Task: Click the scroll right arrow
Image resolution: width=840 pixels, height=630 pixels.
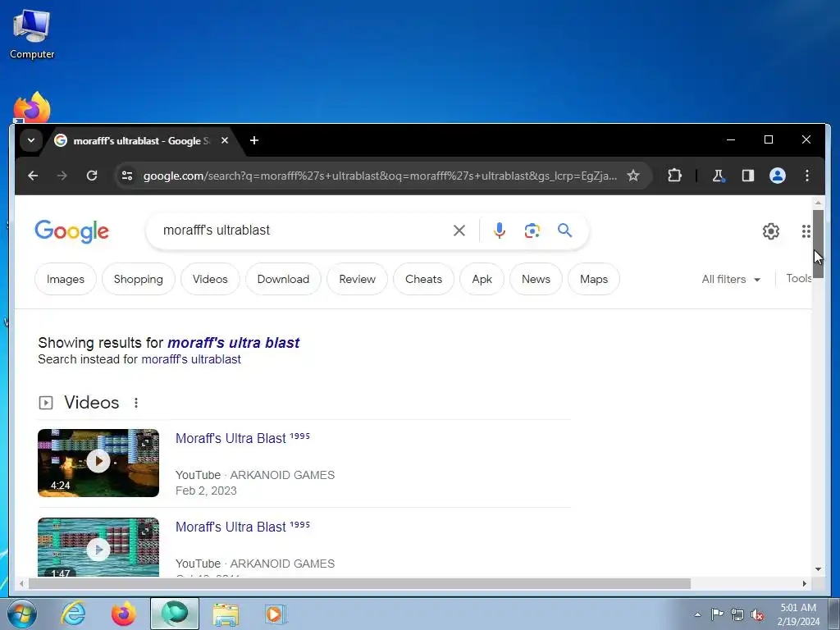Action: (805, 583)
